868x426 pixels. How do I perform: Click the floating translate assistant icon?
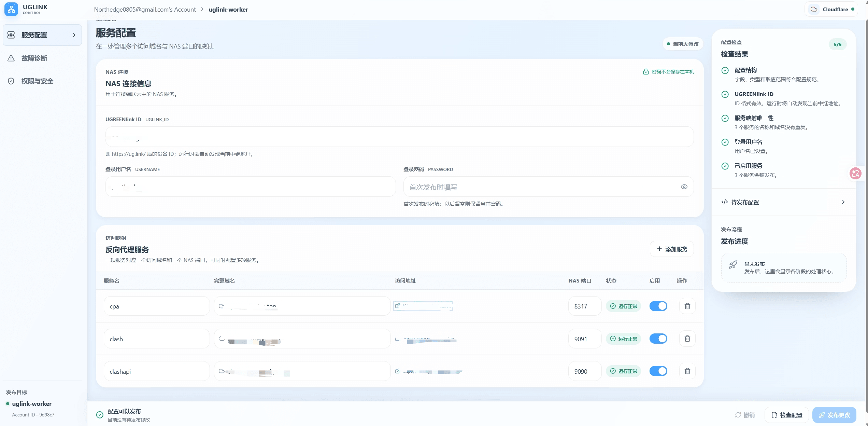coord(855,174)
